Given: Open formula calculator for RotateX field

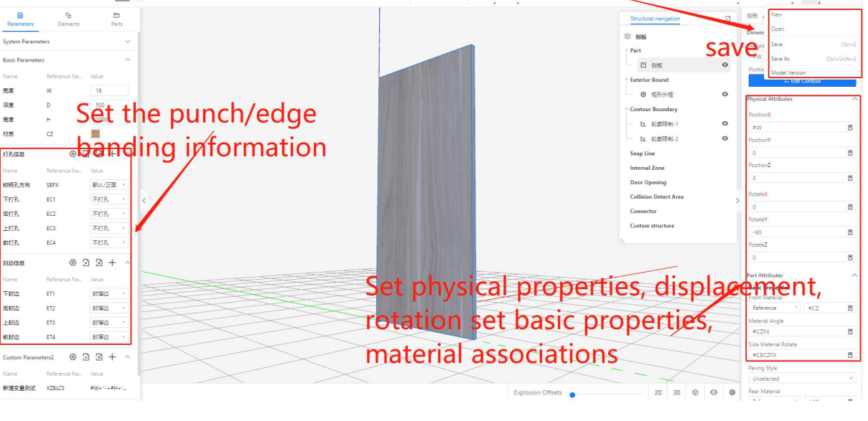Looking at the screenshot, I should click(x=850, y=207).
